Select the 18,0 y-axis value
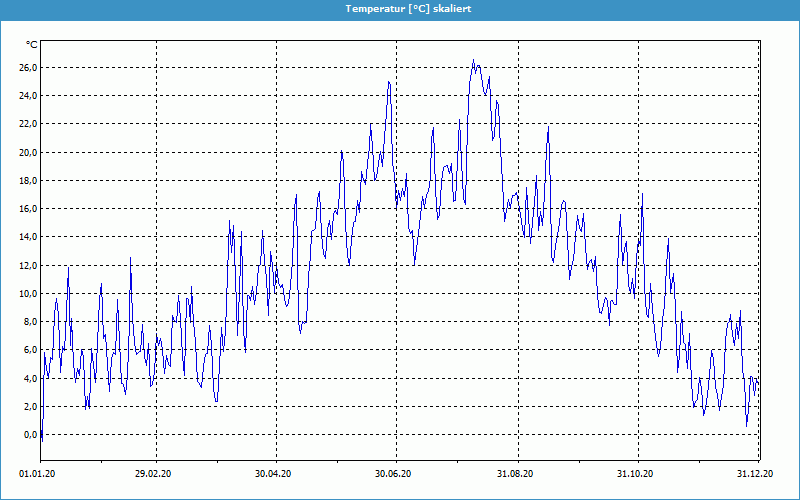 coord(28,181)
